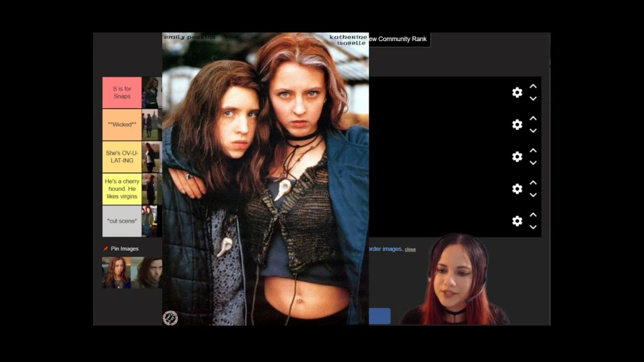The height and width of the screenshot is (362, 644).
Task: Open the Community Rank button
Action: [399, 39]
